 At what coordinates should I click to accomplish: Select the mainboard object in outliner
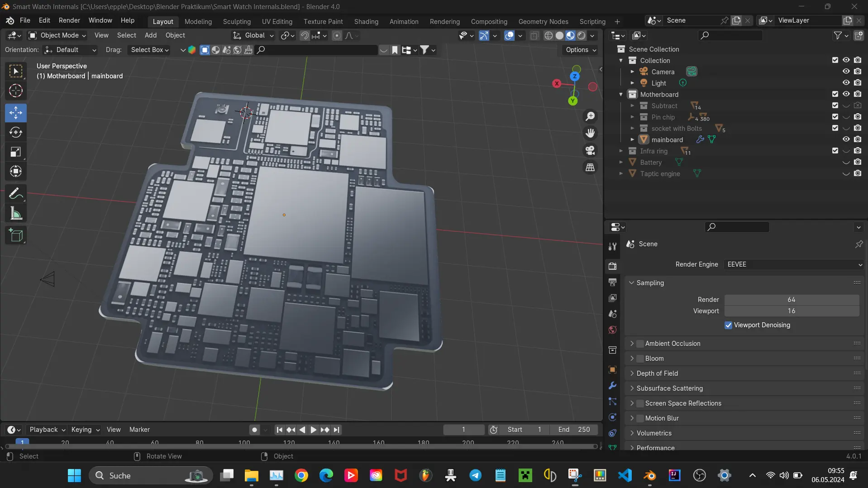tap(667, 139)
